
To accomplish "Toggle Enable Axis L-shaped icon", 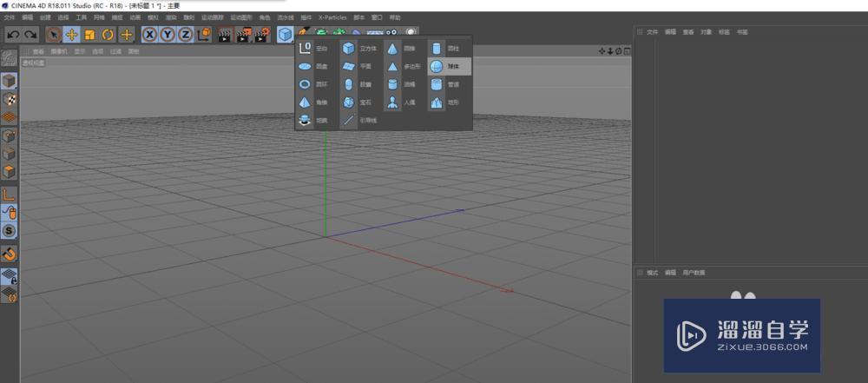I will (x=9, y=195).
